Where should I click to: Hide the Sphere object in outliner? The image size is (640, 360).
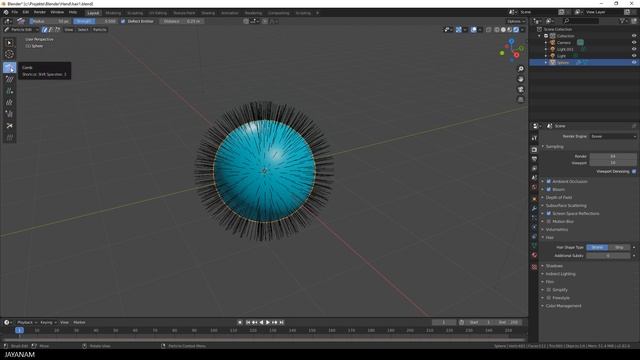pos(634,62)
